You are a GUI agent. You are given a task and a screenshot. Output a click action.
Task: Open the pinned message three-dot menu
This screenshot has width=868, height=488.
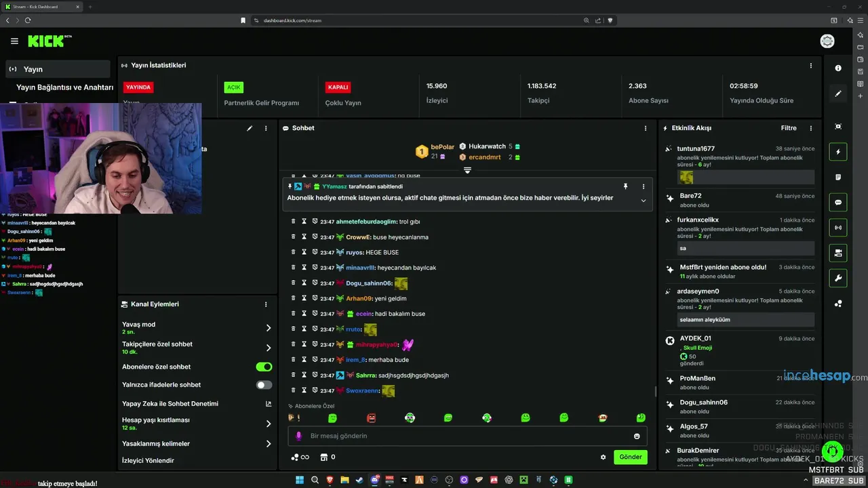point(644,186)
